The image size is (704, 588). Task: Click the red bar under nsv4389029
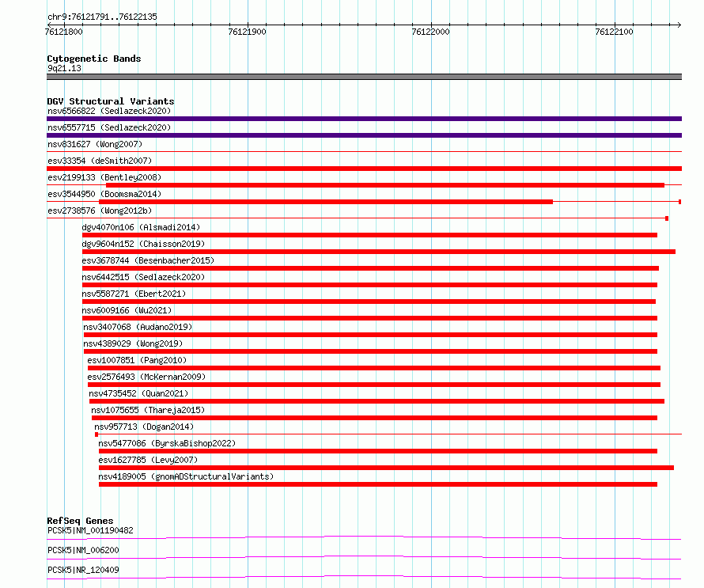coord(370,351)
